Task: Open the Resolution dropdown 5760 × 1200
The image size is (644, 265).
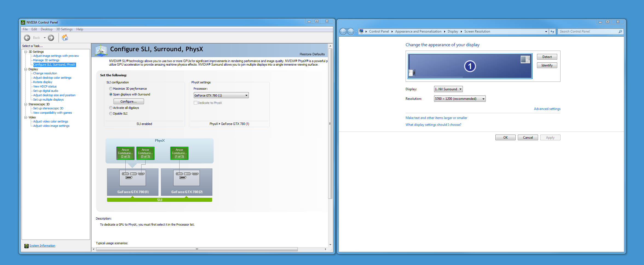Action: [460, 99]
